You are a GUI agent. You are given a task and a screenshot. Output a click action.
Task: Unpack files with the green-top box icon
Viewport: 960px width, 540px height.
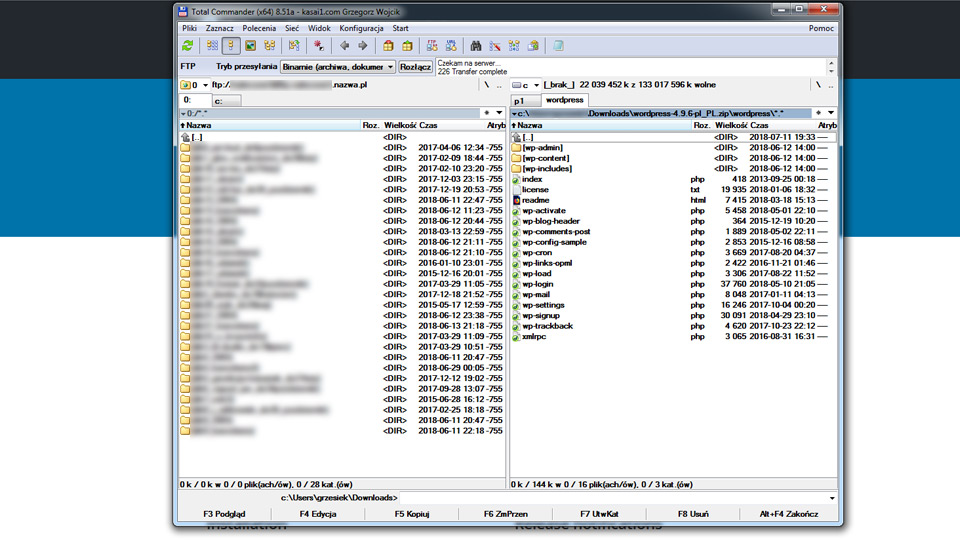click(407, 46)
